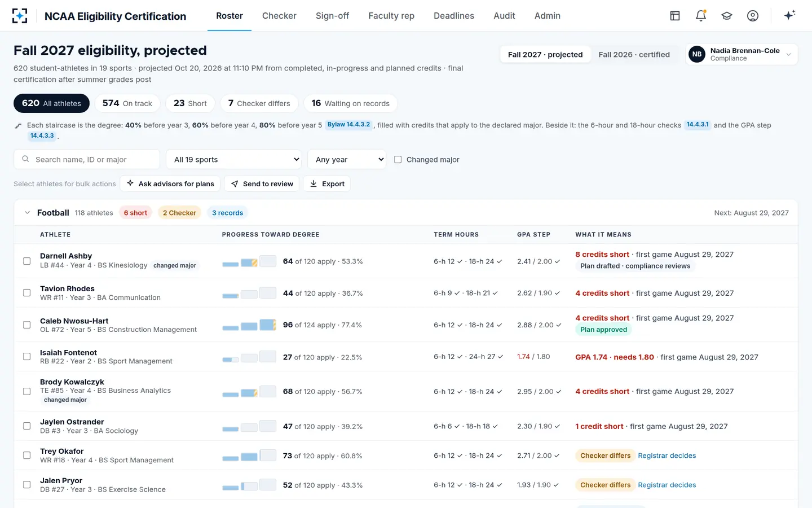Tick the checkbox for Caleb Nwosu-Hart

[x=27, y=325]
